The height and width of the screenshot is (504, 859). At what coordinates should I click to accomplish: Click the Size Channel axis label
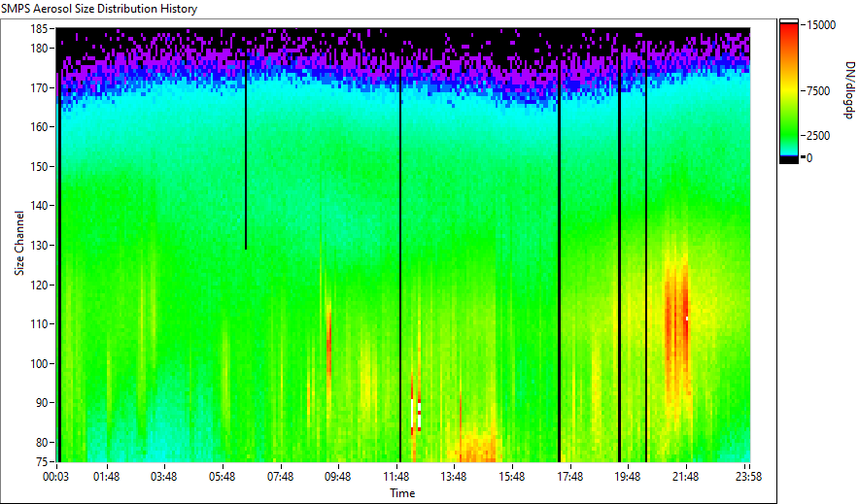point(19,243)
